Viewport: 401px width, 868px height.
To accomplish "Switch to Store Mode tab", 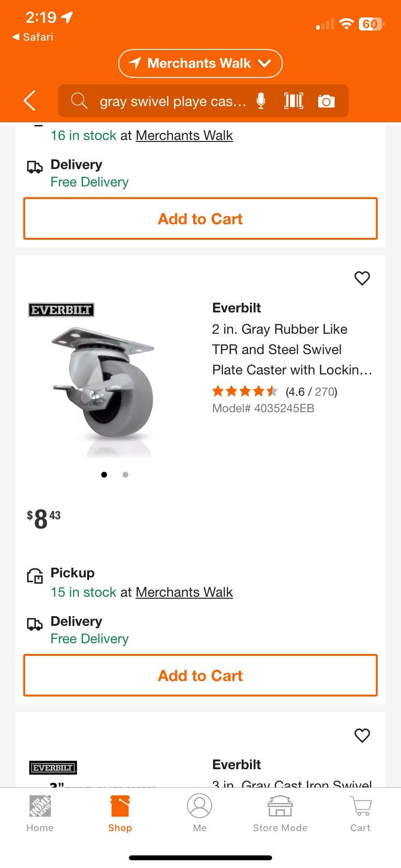I will click(x=280, y=814).
